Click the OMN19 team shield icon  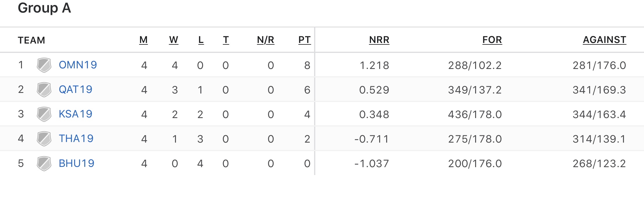pyautogui.click(x=44, y=65)
